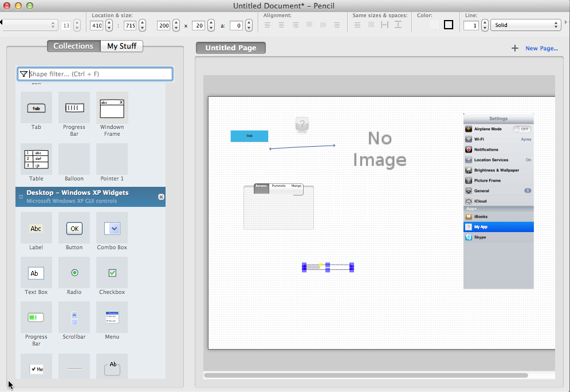Screen dimensions: 570x392
Task: Click the angle stepper arrows
Action: (x=249, y=25)
